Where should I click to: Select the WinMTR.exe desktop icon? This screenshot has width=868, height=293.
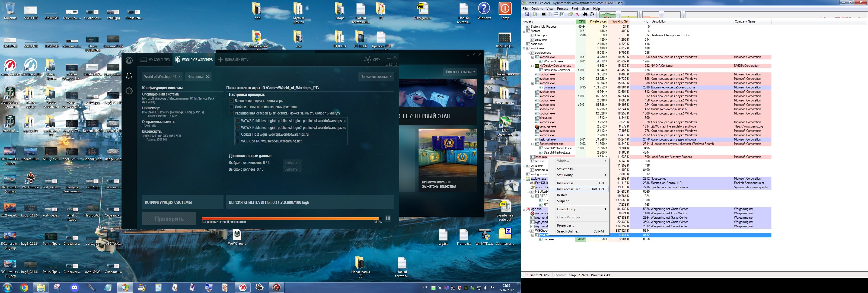tap(484, 237)
